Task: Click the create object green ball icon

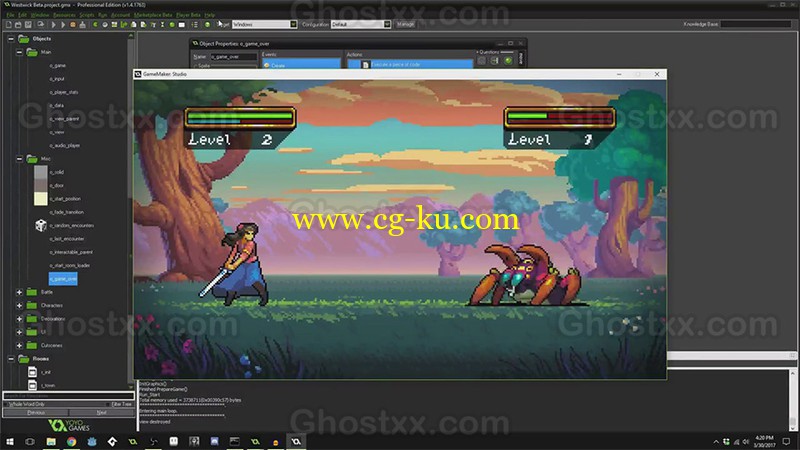Action: point(172,24)
